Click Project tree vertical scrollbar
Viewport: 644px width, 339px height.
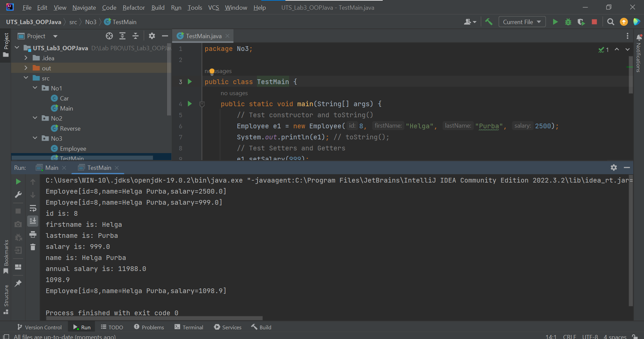169,80
